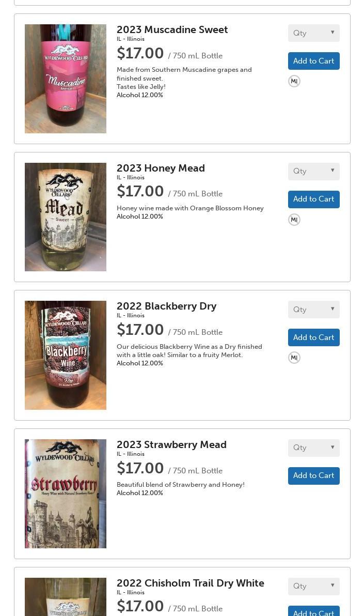The image size is (364, 616).
Task: Open Qty dropdown for Strawberry Mead
Action: [x=313, y=448]
